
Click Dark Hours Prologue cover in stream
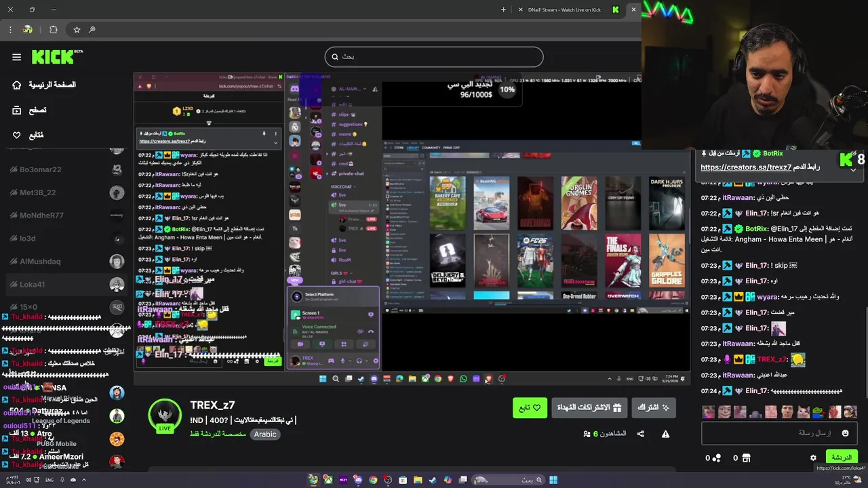point(667,203)
